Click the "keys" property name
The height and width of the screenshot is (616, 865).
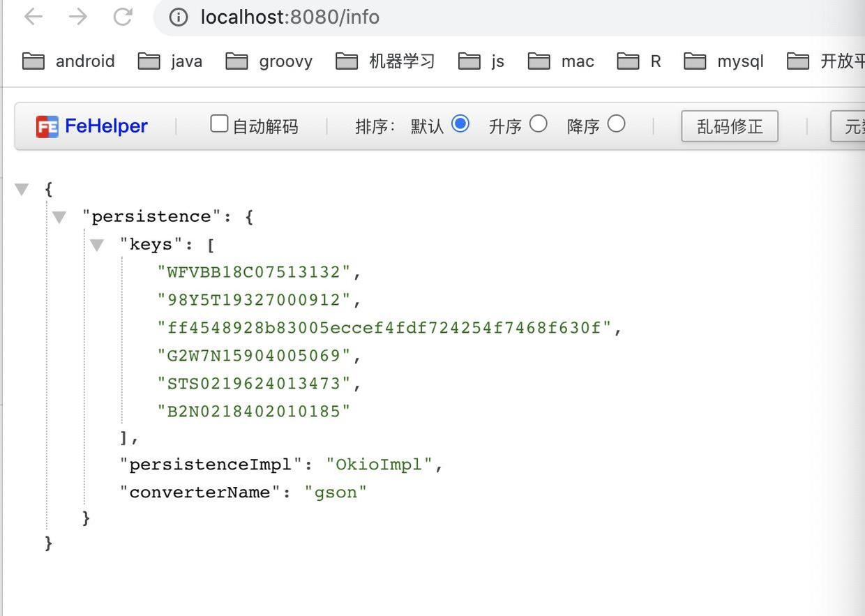click(151, 244)
